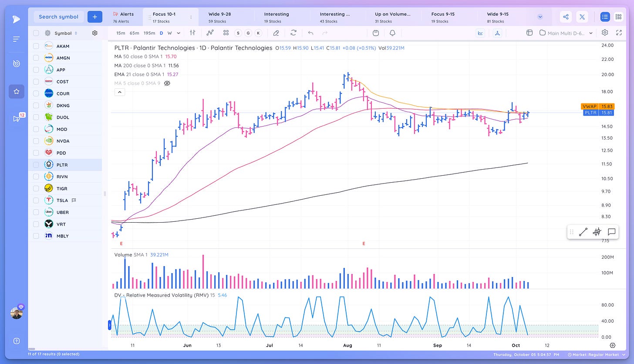Open the hamburger menu in left sidebar
634x364 pixels.
[17, 40]
